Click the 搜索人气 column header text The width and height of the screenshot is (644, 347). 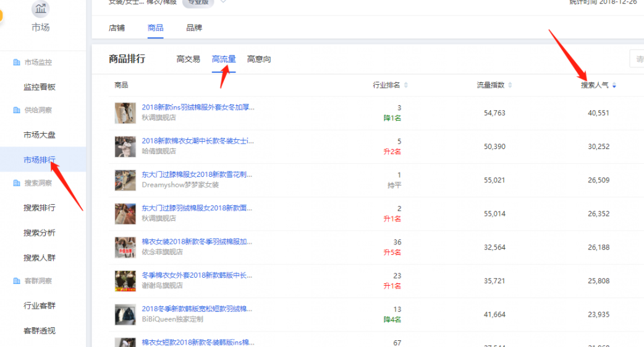click(x=595, y=85)
